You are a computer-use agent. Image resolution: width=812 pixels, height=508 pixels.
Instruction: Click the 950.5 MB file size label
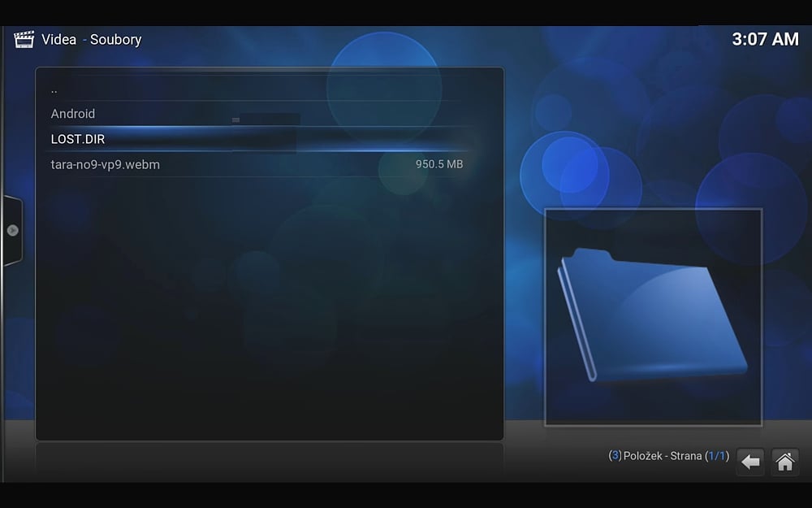pos(439,164)
